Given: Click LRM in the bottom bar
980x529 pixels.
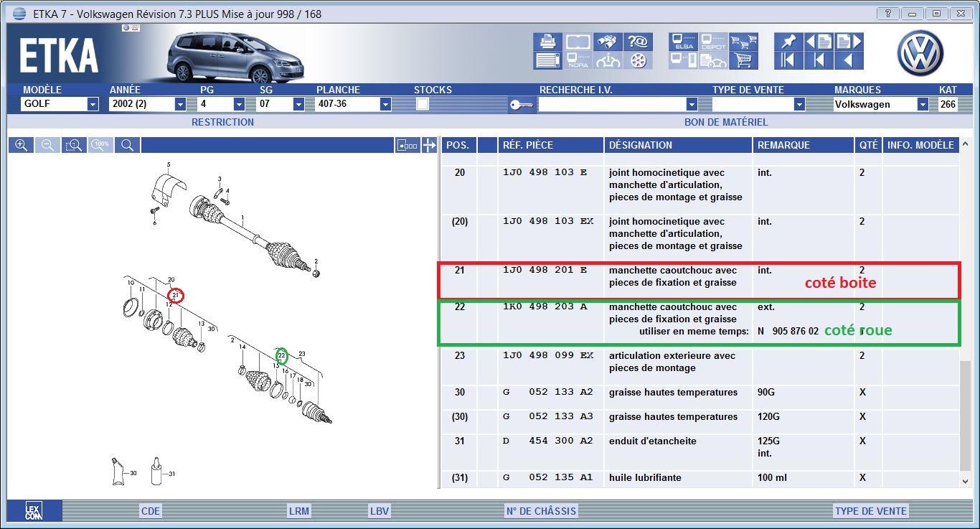Looking at the screenshot, I should (299, 511).
